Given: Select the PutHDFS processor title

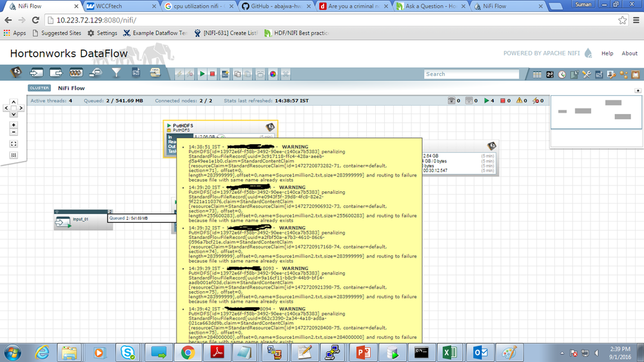Looking at the screenshot, I should coord(183,126).
